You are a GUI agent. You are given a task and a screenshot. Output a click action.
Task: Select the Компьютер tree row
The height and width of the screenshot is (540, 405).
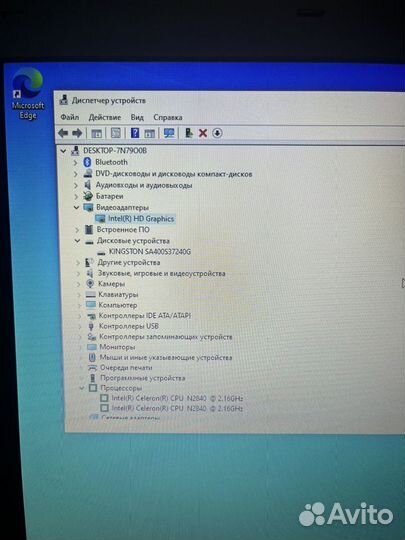click(118, 305)
